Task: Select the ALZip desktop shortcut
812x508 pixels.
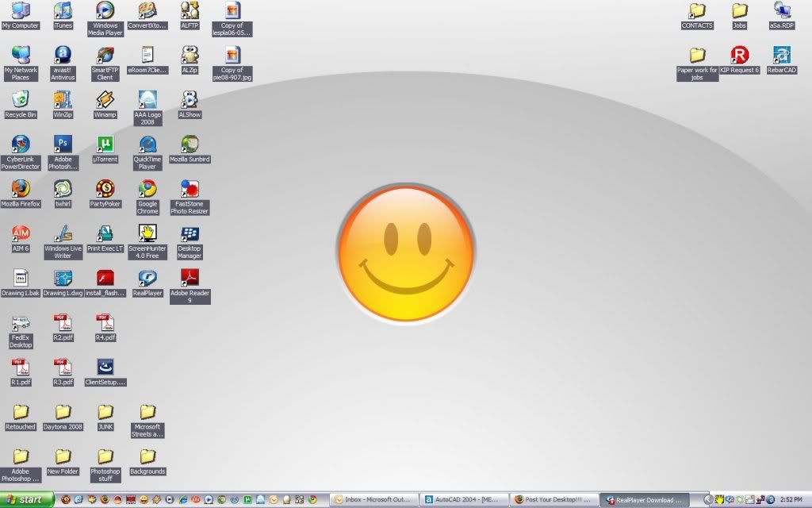Action: (x=190, y=60)
